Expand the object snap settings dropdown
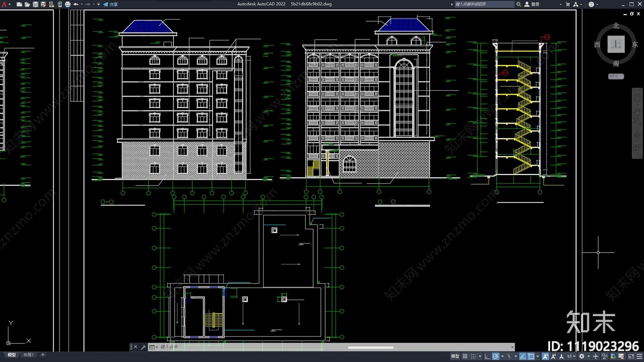The height and width of the screenshot is (362, 644). click(x=538, y=356)
